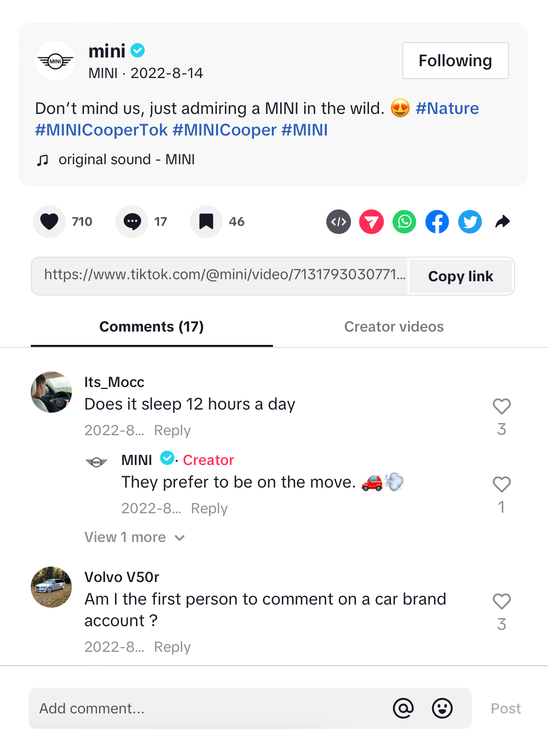Toggle the Following button
548x756 pixels.
pyautogui.click(x=455, y=61)
